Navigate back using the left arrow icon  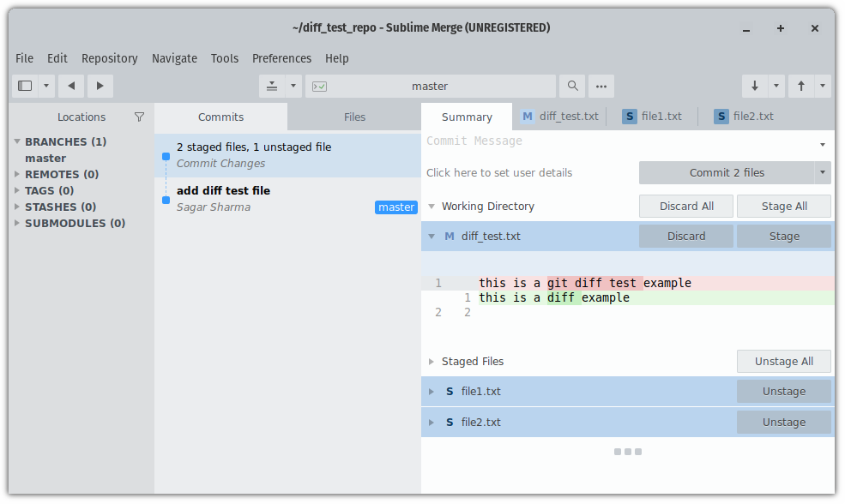pos(71,86)
